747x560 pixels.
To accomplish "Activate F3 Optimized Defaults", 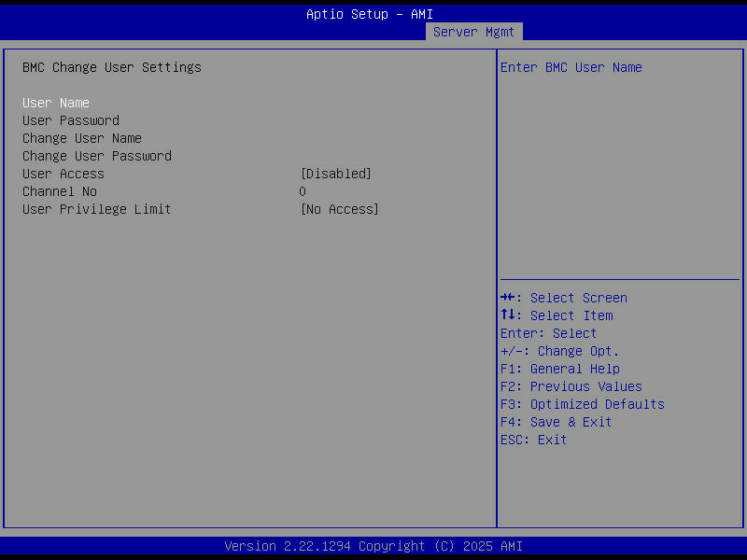I will point(582,404).
